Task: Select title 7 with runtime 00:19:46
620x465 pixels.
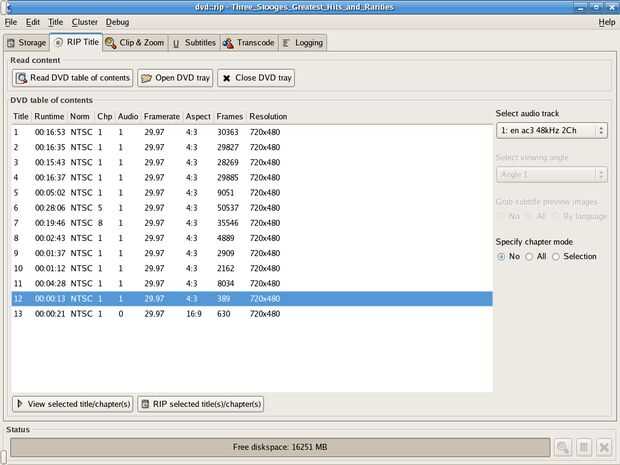Action: [252, 223]
